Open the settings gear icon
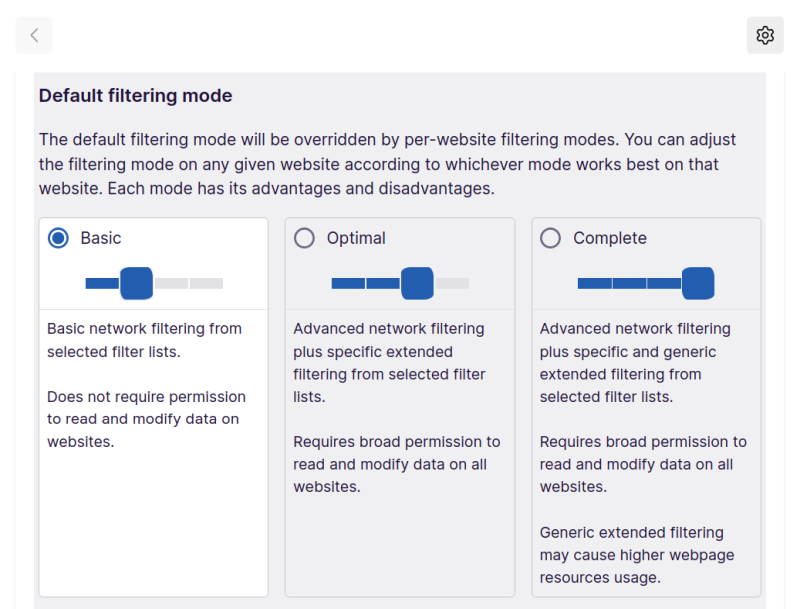 (x=765, y=35)
